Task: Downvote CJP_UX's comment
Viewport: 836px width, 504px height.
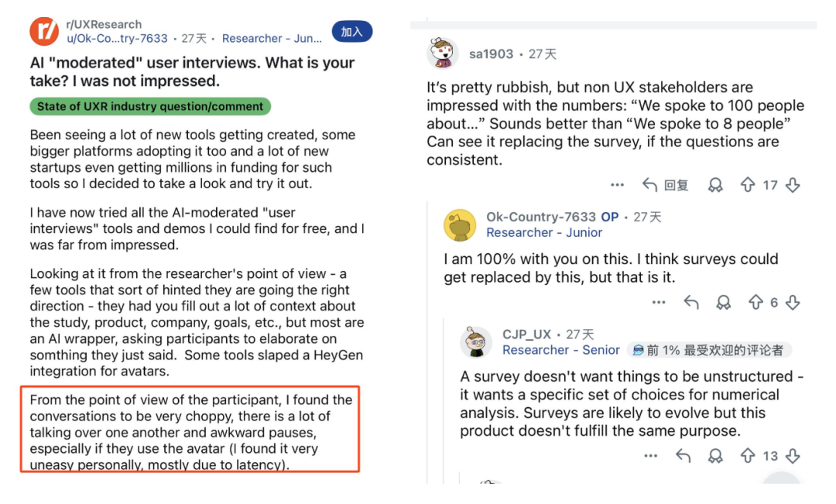Action: coord(793,455)
